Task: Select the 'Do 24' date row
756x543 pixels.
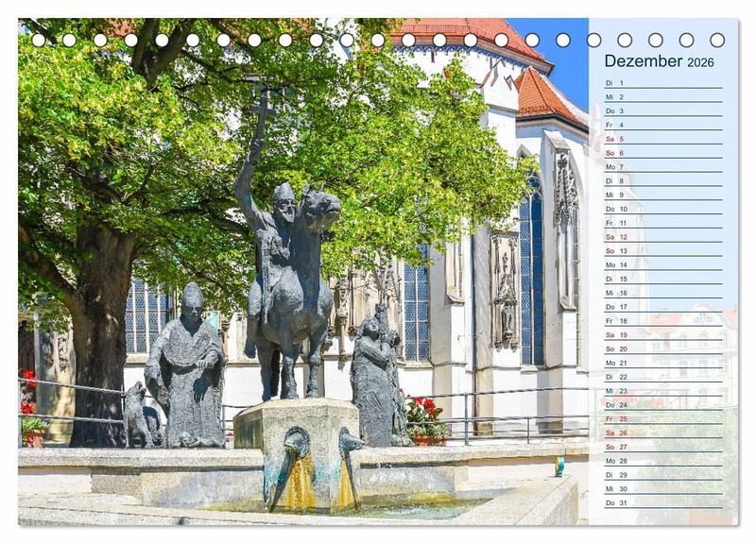Action: tap(663, 404)
